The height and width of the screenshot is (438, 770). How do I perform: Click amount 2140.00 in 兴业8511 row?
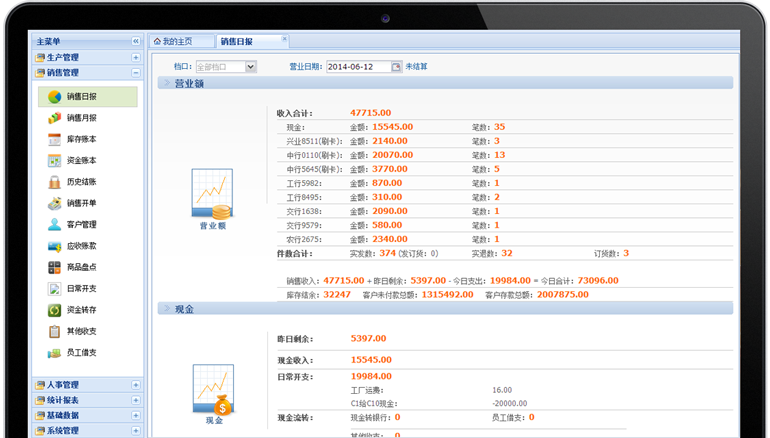pos(390,141)
